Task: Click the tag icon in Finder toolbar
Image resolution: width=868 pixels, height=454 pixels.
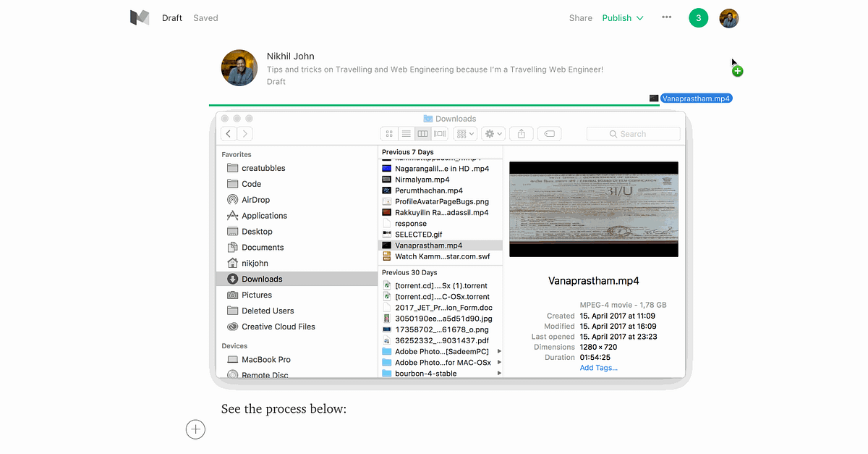Action: tap(549, 133)
